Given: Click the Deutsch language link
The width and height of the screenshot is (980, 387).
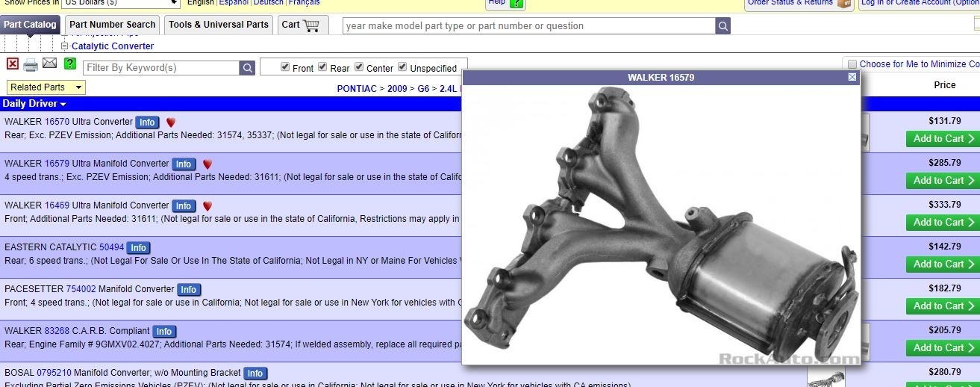Looking at the screenshot, I should pyautogui.click(x=268, y=3).
